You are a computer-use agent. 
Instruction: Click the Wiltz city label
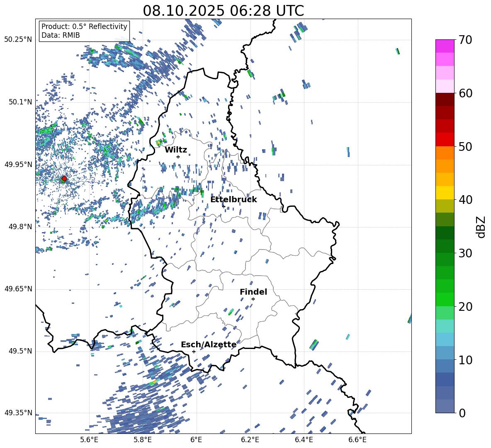click(176, 150)
